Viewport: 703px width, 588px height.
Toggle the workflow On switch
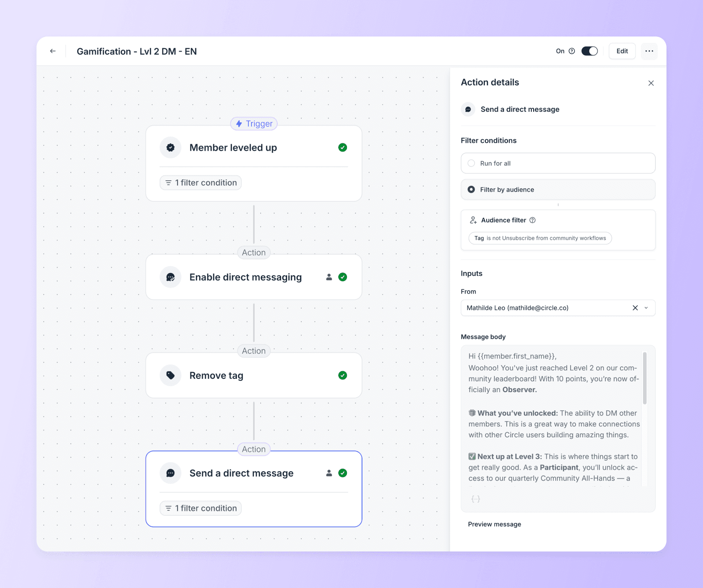(x=590, y=51)
